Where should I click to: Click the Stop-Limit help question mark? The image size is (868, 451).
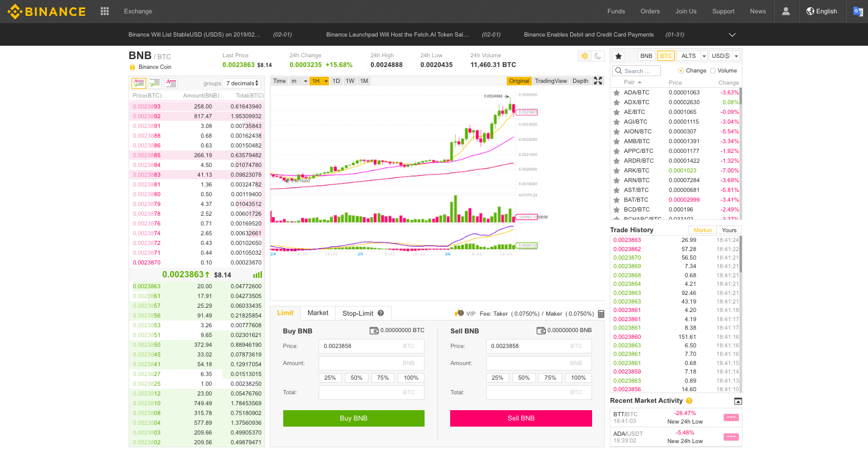[x=381, y=313]
